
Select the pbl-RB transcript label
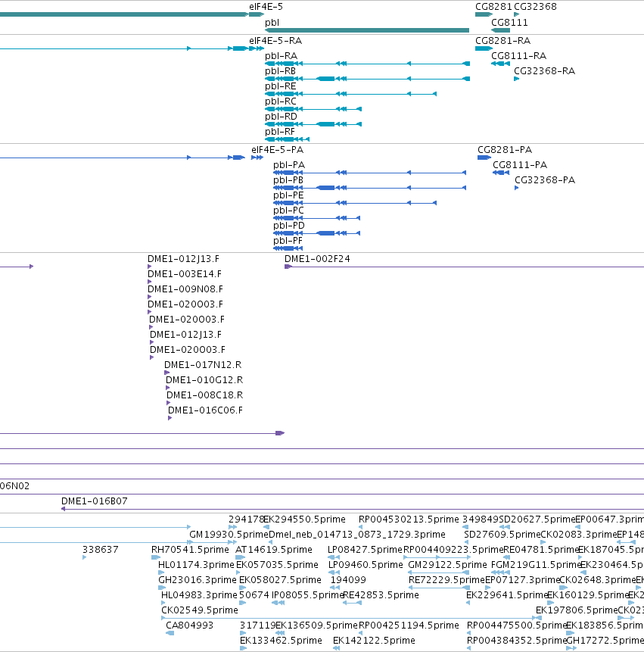tap(281, 71)
